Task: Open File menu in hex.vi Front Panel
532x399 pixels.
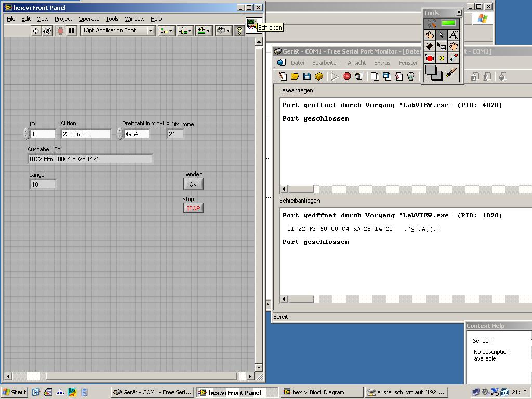Action: coord(11,19)
